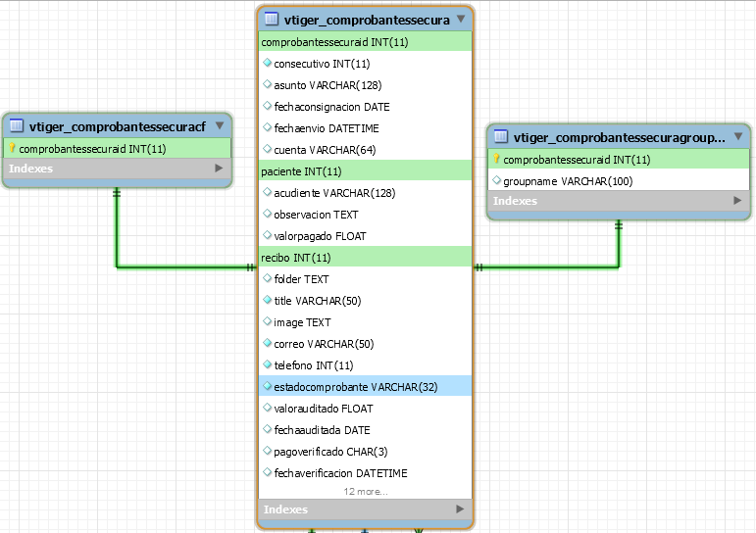This screenshot has height=533, width=756.
Task: Expand Indexes in the vtiger_comprobantessecuracf table
Action: [x=219, y=169]
